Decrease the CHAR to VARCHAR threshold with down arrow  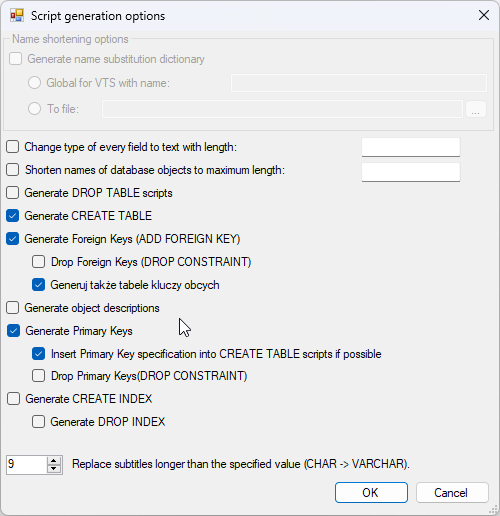[54, 469]
